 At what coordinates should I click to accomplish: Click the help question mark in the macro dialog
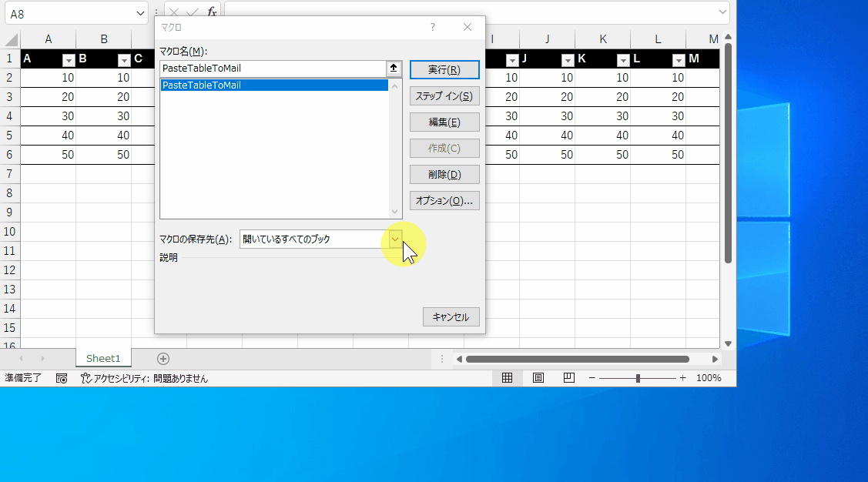point(433,27)
